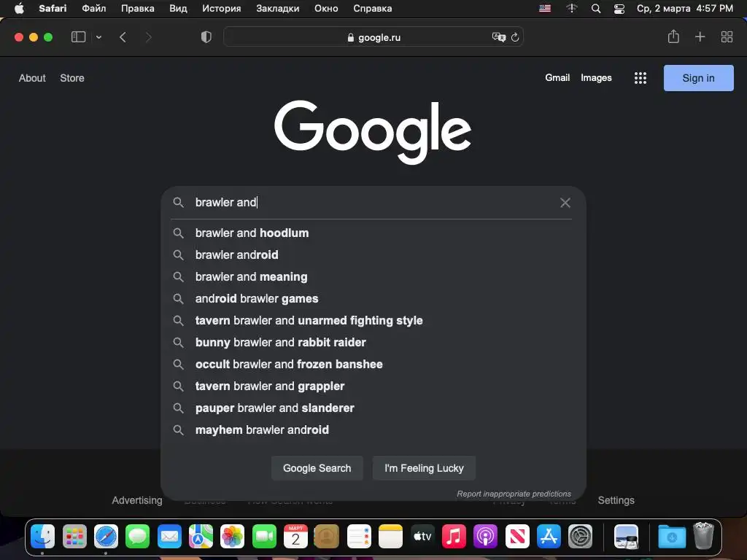This screenshot has height=560, width=747.
Task: Open the Trash in the Dock
Action: (704, 536)
